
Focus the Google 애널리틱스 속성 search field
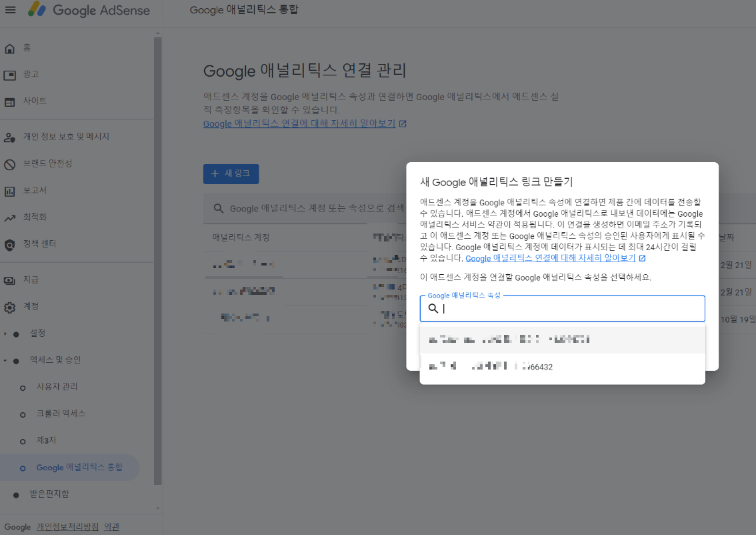562,309
